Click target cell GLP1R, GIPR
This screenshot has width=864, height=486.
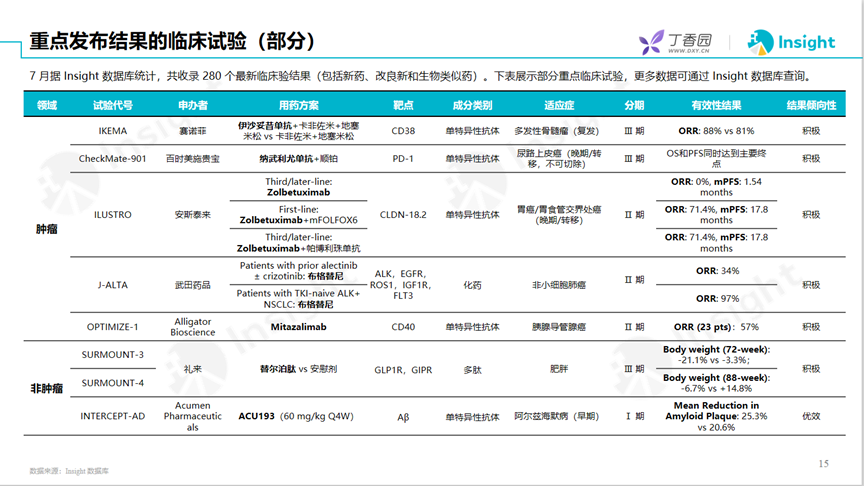pos(403,370)
